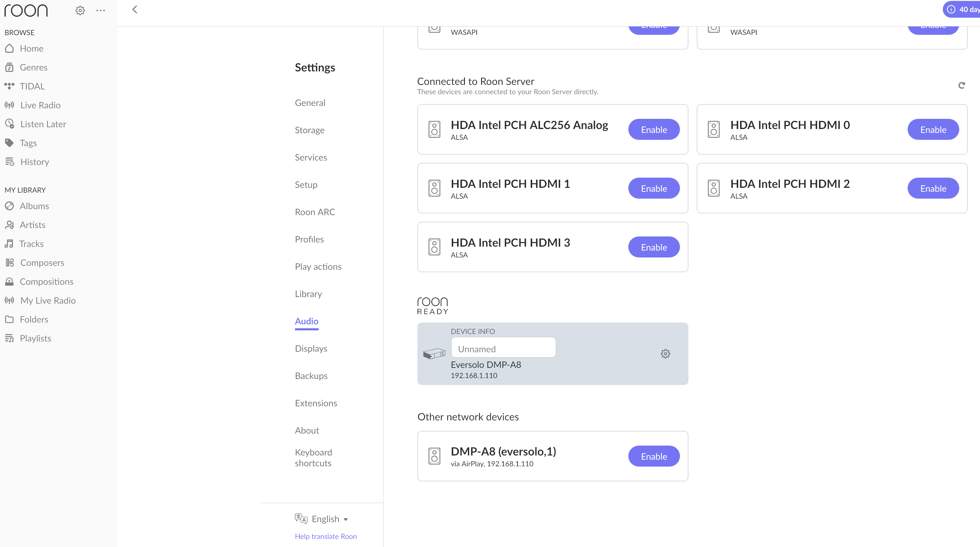
Task: Enable HDA Intel PCH HDMI 0 device
Action: pos(933,130)
